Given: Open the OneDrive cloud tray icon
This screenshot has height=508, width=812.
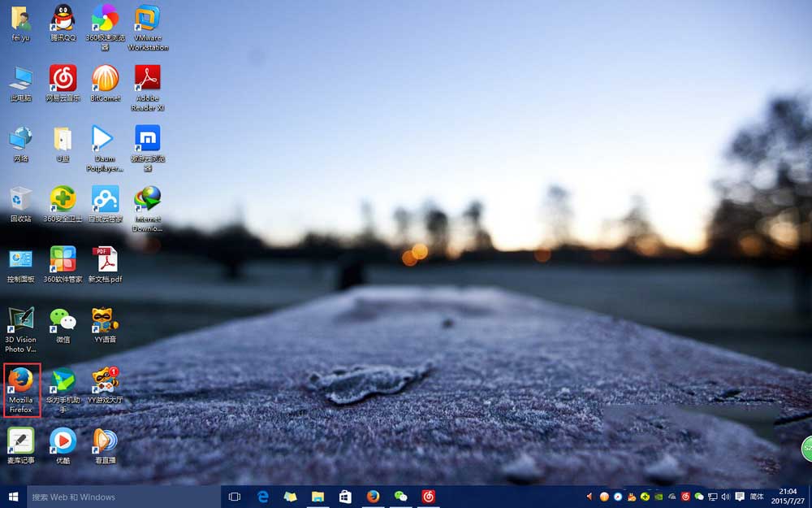Looking at the screenshot, I should [672, 497].
